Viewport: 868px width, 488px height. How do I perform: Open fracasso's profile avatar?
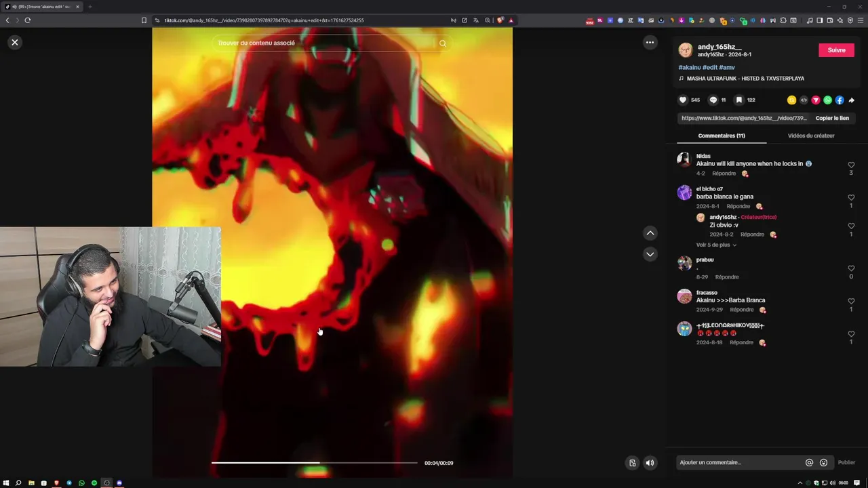[684, 296]
